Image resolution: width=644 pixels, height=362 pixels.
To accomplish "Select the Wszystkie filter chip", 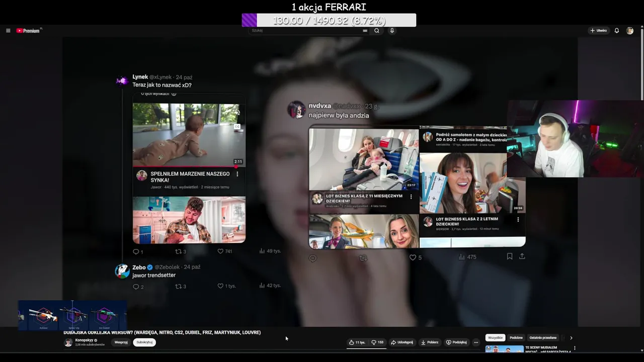I will pos(495,338).
